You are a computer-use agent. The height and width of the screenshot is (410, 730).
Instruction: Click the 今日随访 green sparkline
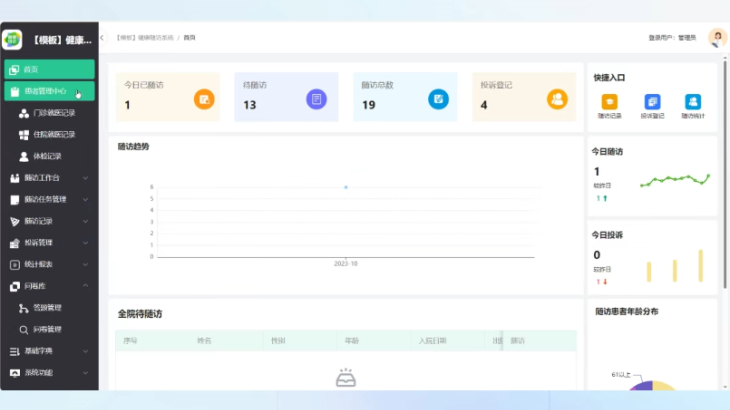tap(675, 180)
